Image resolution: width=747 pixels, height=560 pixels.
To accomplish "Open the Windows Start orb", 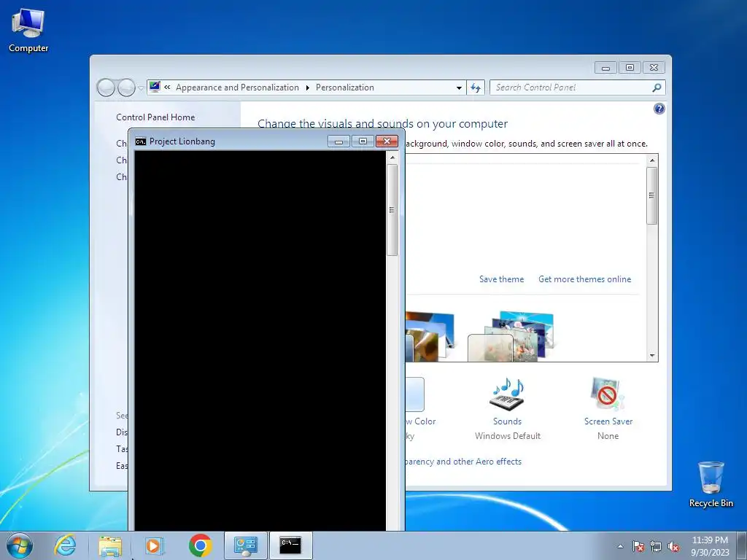I will (20, 545).
